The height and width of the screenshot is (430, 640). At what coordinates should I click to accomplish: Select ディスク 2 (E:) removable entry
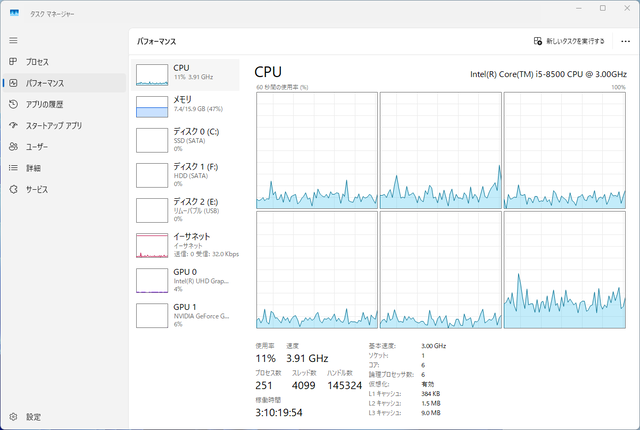point(185,210)
